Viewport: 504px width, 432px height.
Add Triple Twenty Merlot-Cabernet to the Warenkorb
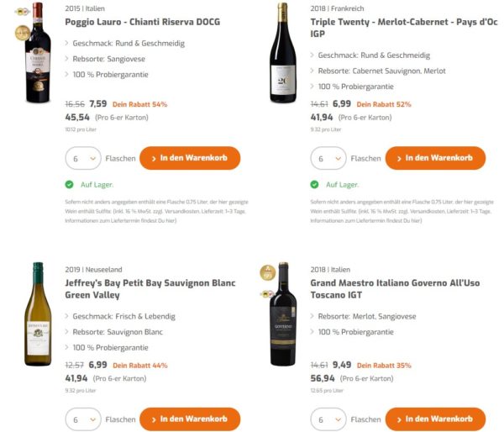pyautogui.click(x=434, y=158)
